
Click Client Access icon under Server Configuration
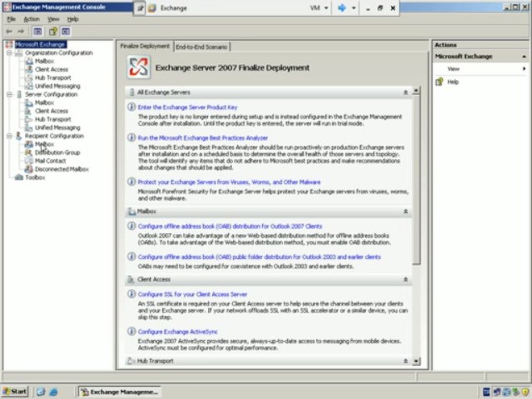coord(29,111)
